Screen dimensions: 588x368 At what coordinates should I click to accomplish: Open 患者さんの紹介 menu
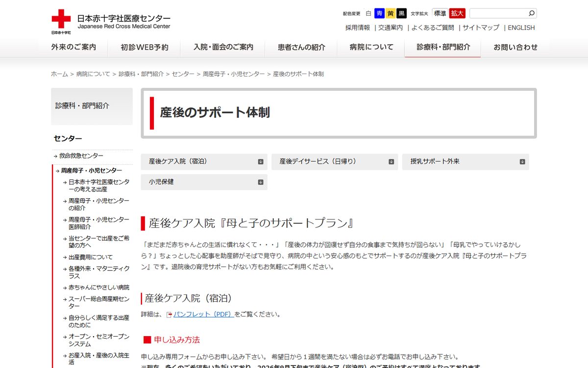[301, 47]
